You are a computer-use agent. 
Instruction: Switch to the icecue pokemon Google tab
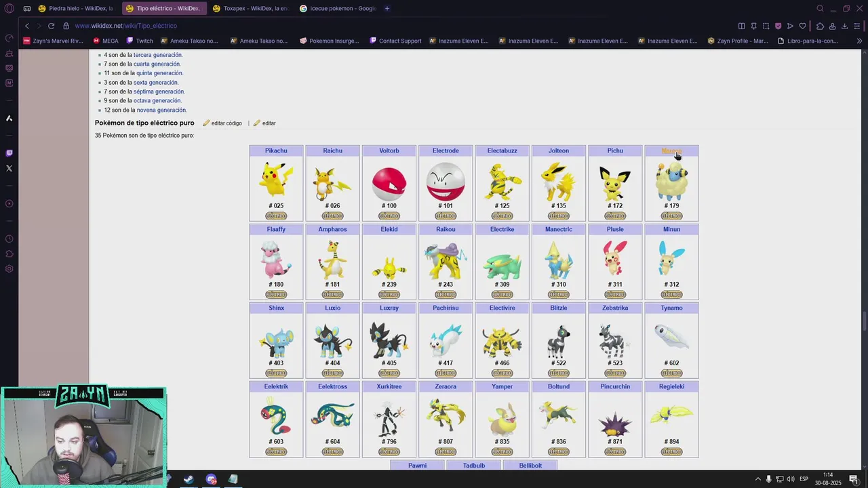tap(338, 8)
